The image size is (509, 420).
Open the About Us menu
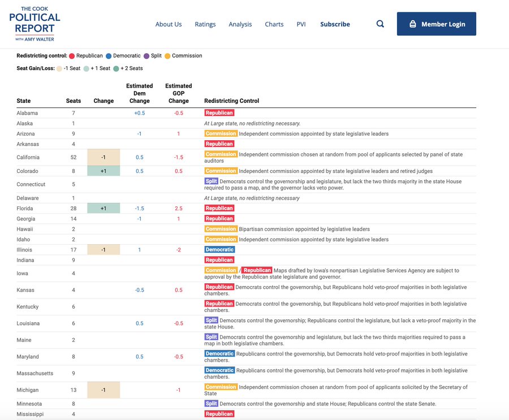coord(169,24)
